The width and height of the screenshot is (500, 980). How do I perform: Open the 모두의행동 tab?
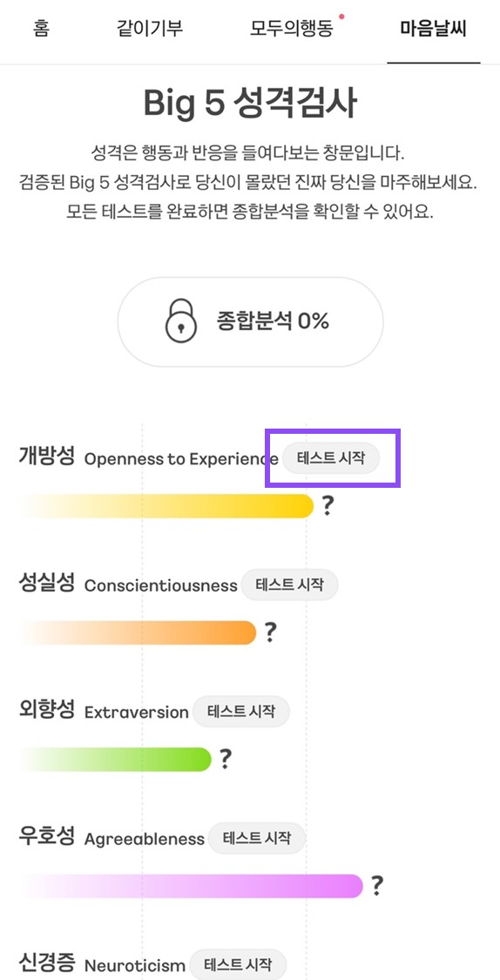(294, 30)
